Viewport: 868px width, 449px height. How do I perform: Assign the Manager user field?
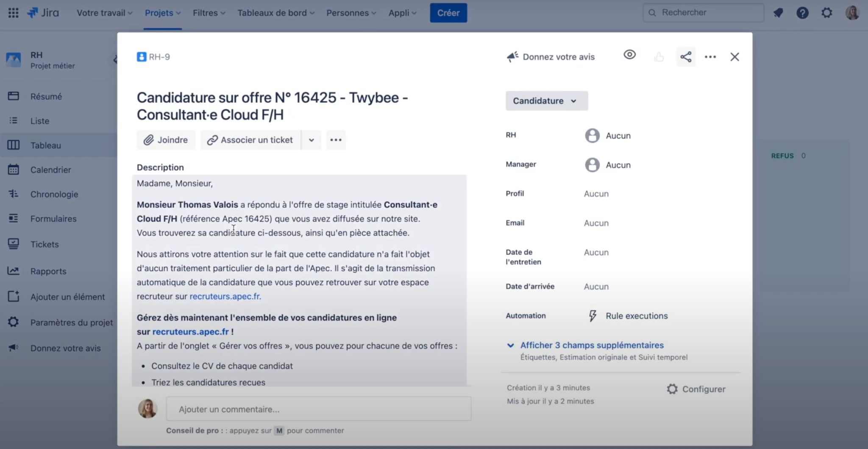608,165
